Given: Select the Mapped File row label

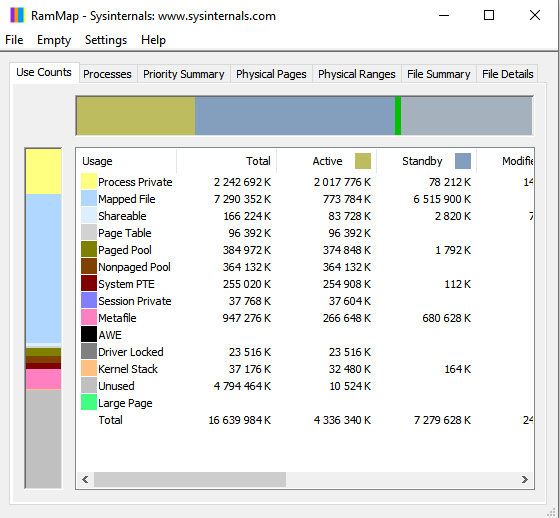Looking at the screenshot, I should point(127,199).
